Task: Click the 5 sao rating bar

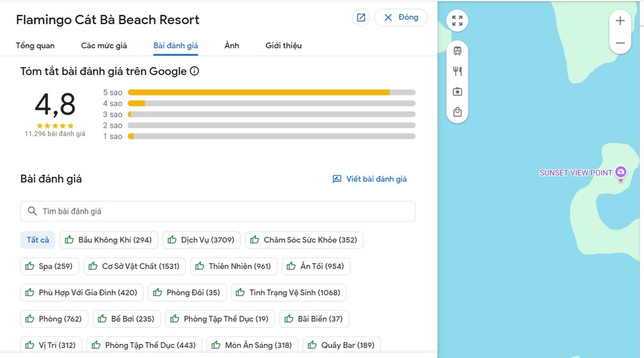Action: coord(272,92)
